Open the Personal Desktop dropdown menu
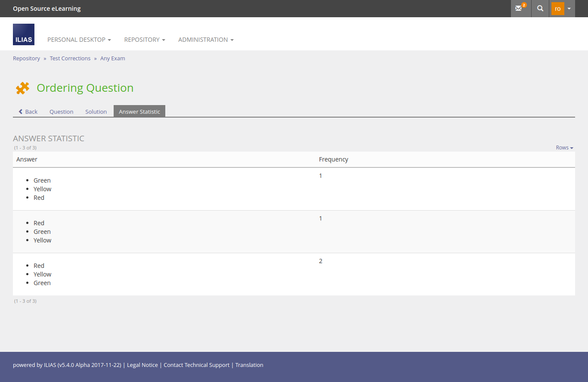Viewport: 588px width, 382px height. pyautogui.click(x=79, y=40)
